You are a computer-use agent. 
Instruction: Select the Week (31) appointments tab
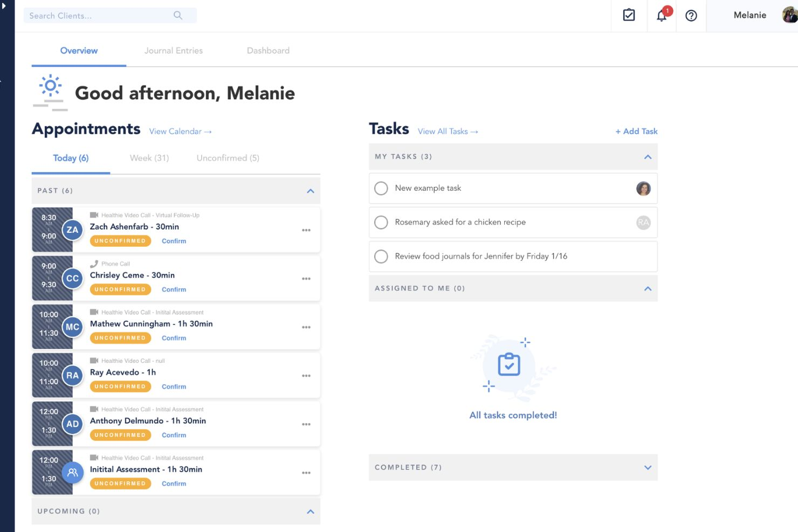tap(149, 158)
